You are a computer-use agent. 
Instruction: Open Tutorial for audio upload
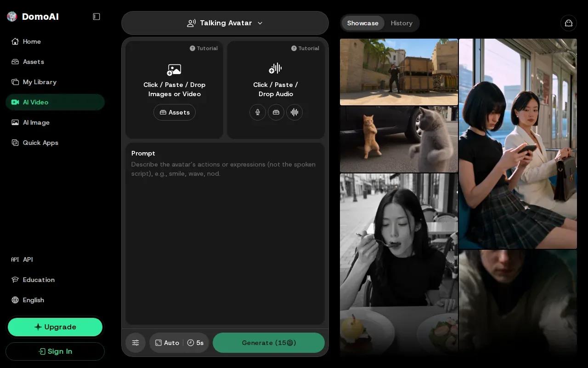click(x=305, y=48)
